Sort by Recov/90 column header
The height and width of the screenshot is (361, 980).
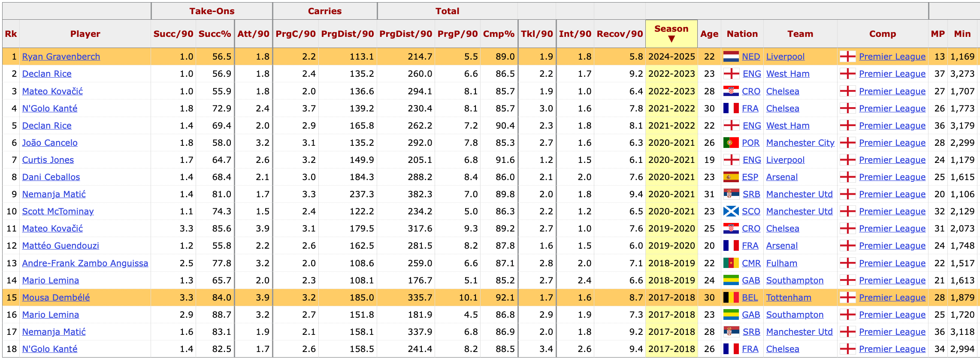tap(620, 33)
